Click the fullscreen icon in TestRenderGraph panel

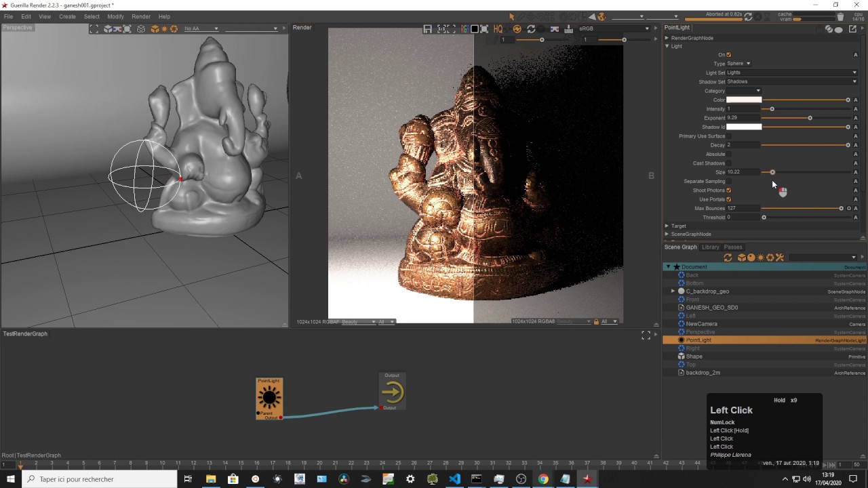[646, 335]
